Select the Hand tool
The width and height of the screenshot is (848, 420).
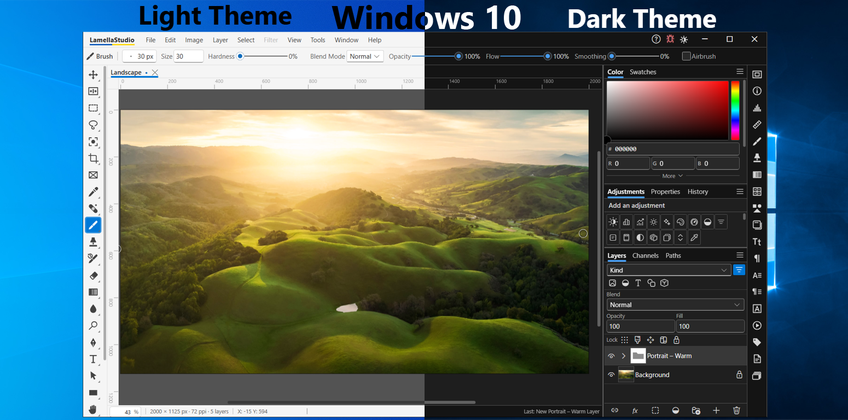coord(93,409)
